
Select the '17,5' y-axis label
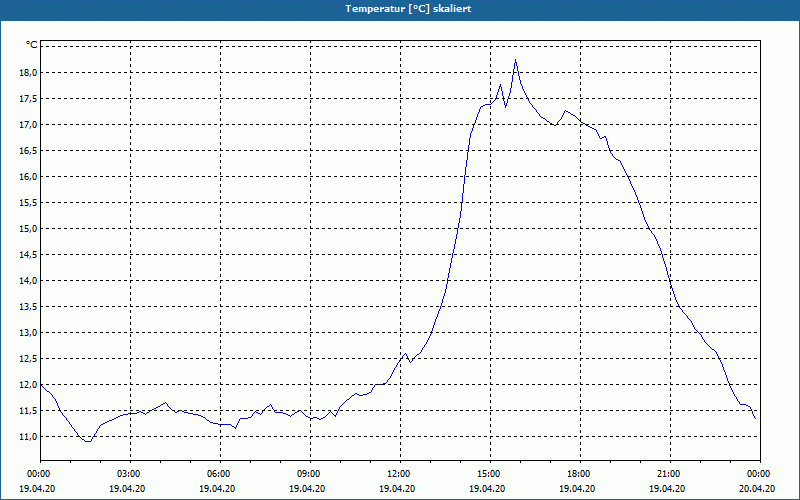coord(29,98)
